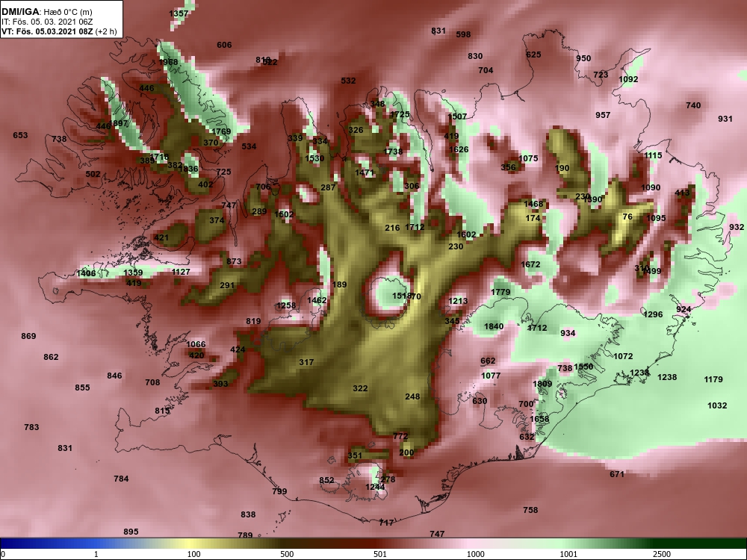This screenshot has width=747, height=560.
Task: Select the 606 height value
Action: tap(224, 45)
